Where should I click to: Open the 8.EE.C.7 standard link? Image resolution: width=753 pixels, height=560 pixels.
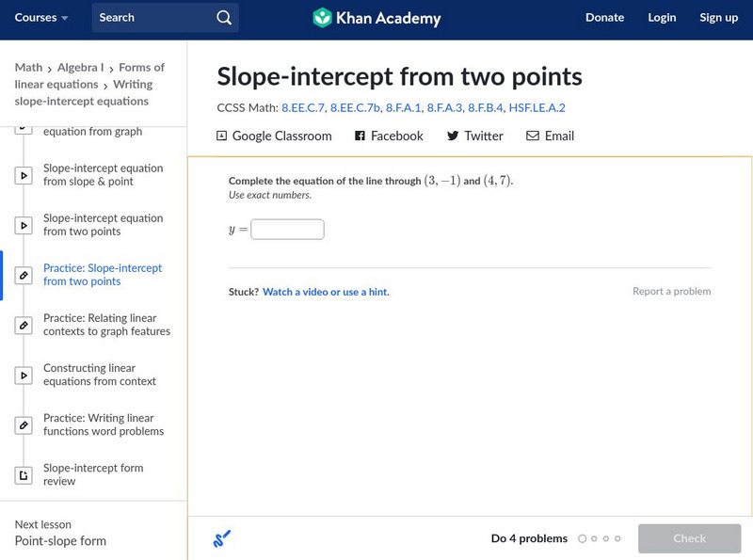click(x=302, y=108)
